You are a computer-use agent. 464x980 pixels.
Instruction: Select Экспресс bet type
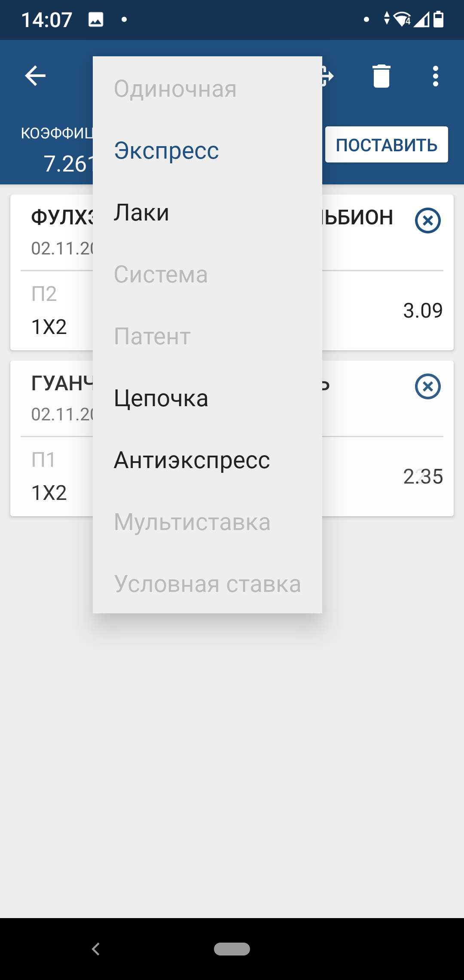click(167, 150)
